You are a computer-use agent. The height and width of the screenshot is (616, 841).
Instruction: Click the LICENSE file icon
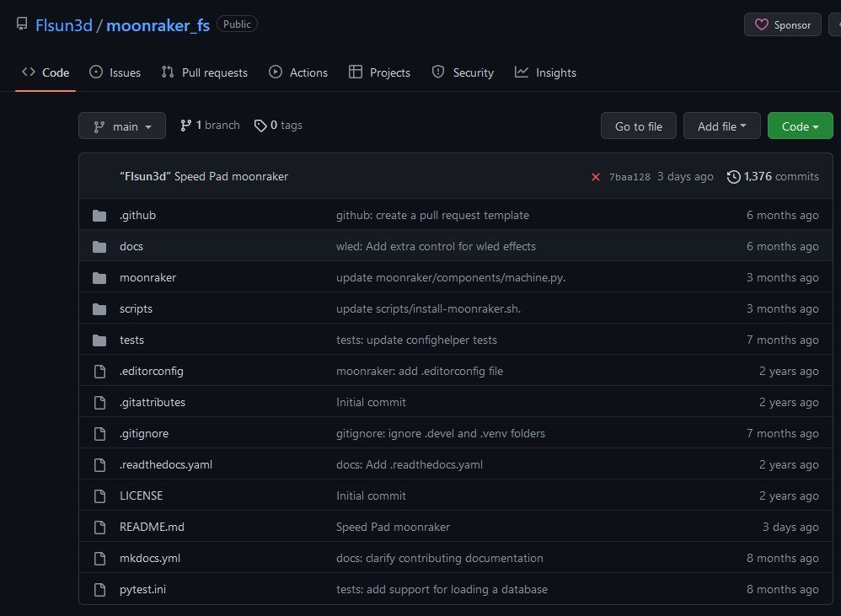pos(99,496)
